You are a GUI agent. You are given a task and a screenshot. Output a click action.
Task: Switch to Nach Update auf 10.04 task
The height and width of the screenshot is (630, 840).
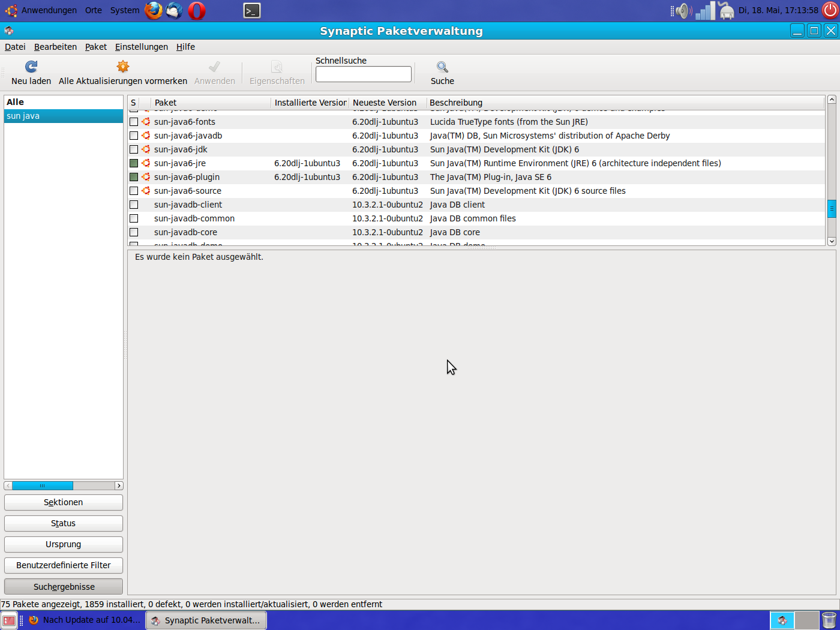coord(85,620)
